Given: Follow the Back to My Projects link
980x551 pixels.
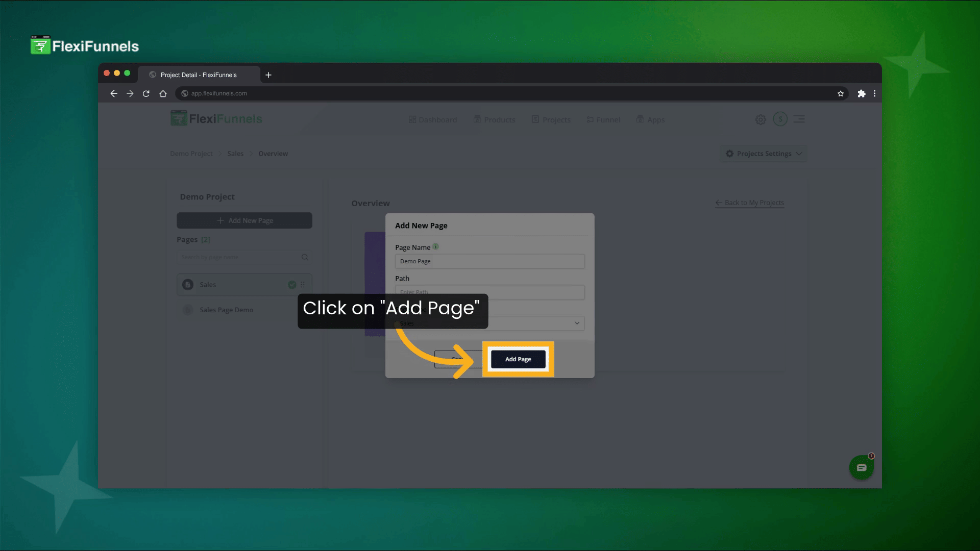Looking at the screenshot, I should coord(749,203).
